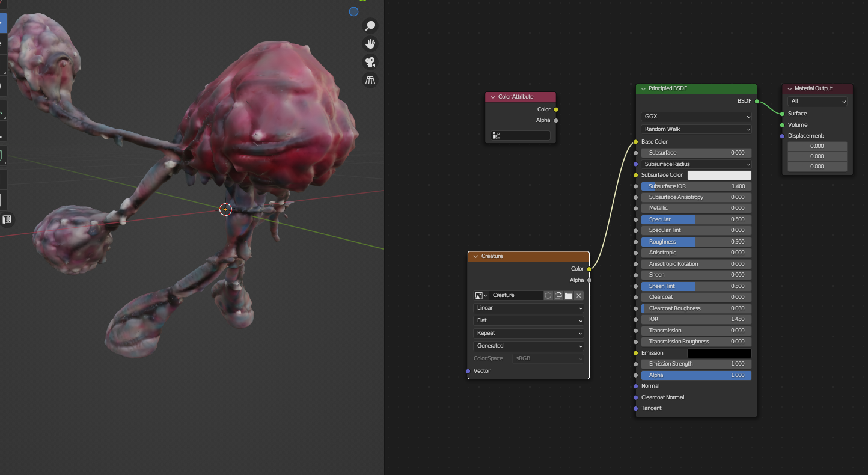Open the Linear interpolation dropdown
Image resolution: width=868 pixels, height=475 pixels.
[528, 308]
